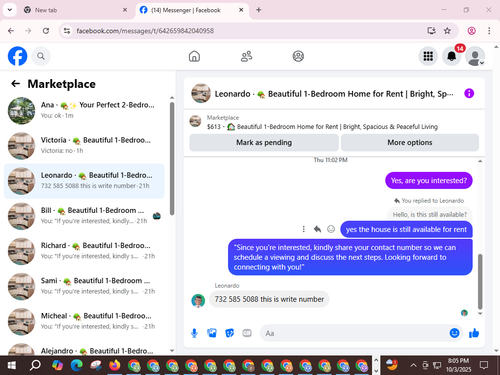
Task: Select the Messenger | Facebook browser tab
Action: pyautogui.click(x=192, y=10)
